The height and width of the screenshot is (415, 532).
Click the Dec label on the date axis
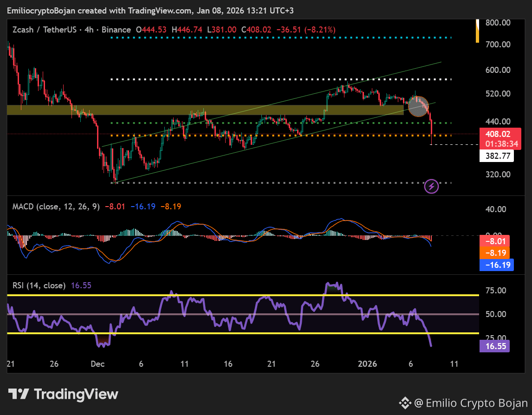97,364
